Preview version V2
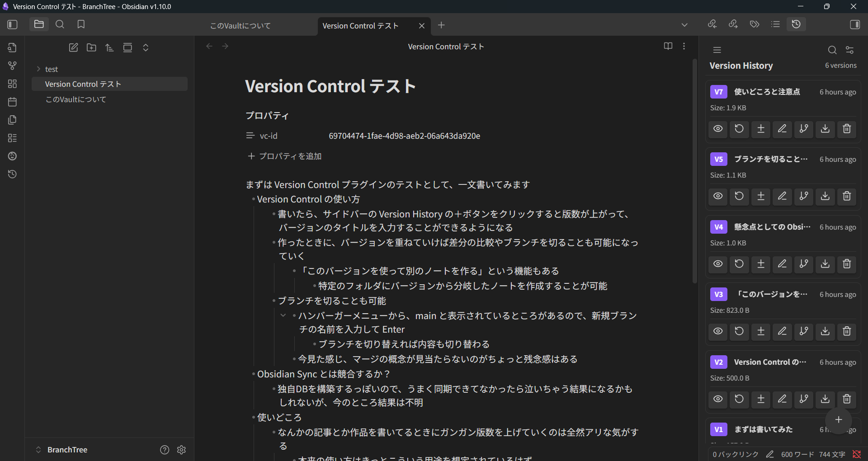 718,399
